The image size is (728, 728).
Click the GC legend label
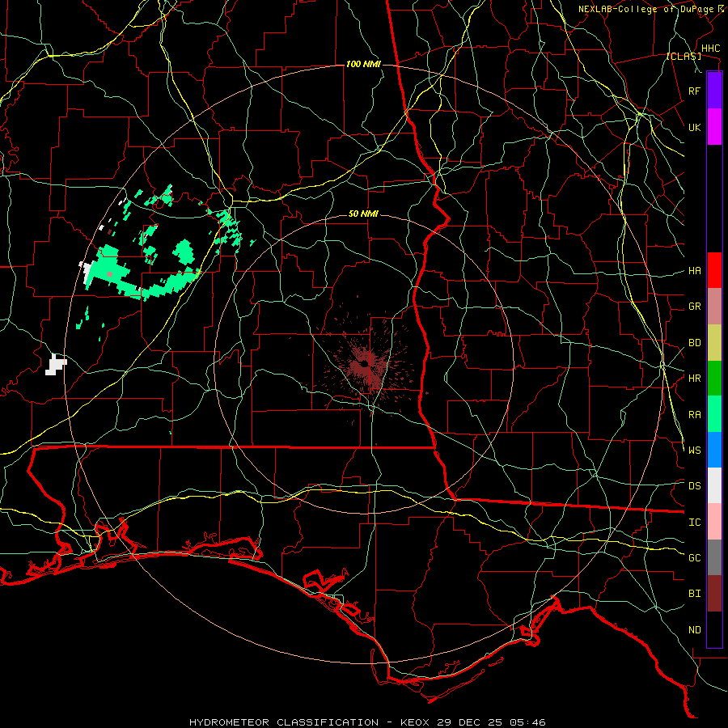pos(694,558)
